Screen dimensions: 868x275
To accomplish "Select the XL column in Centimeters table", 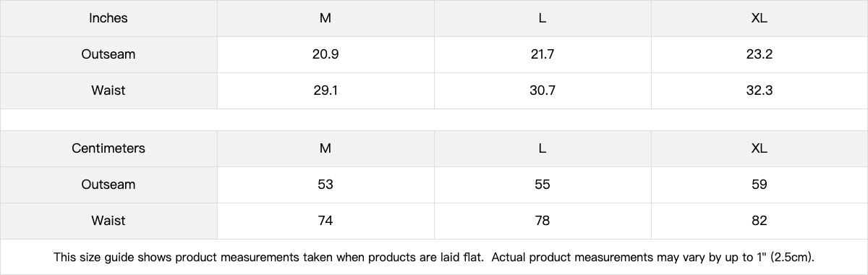I will click(x=759, y=148).
